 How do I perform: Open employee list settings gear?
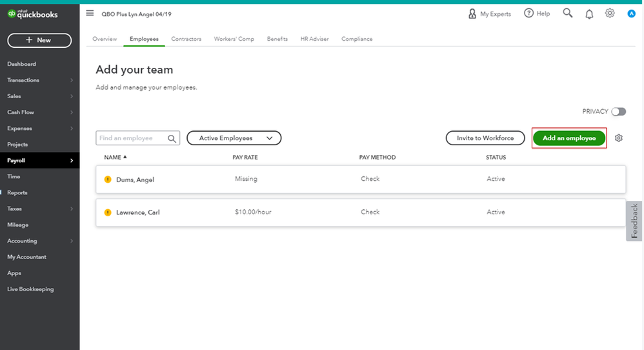pos(619,138)
